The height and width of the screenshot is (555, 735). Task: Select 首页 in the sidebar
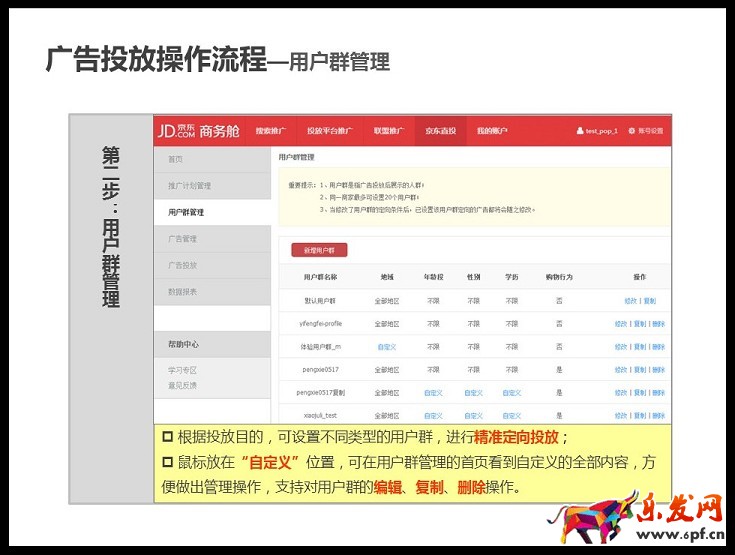(x=176, y=159)
